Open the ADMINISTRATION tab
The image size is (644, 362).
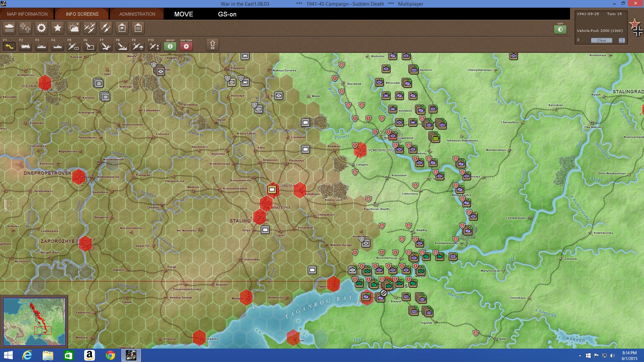pos(137,14)
